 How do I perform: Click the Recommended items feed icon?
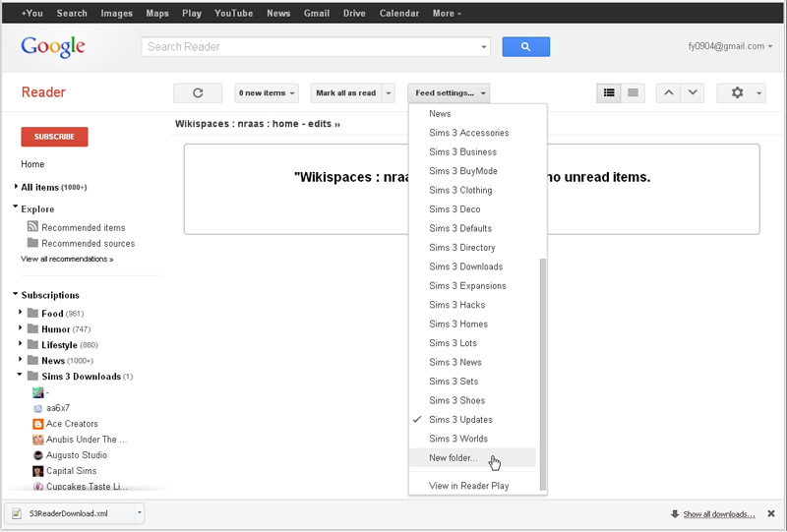point(32,227)
